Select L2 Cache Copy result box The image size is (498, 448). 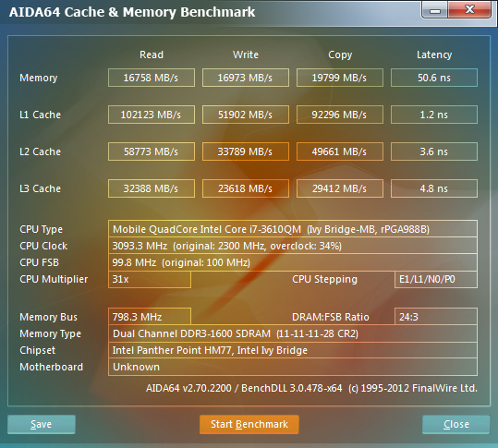coord(340,151)
